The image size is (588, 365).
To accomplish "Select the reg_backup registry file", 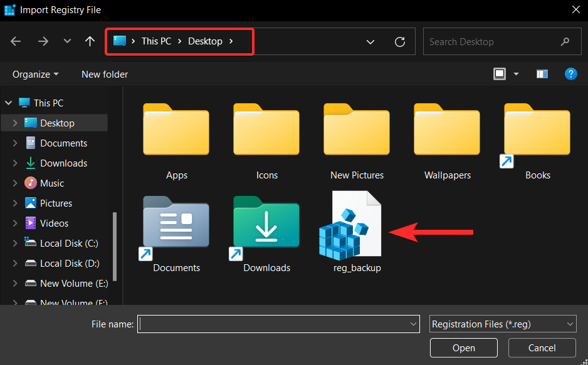I will tap(350, 232).
